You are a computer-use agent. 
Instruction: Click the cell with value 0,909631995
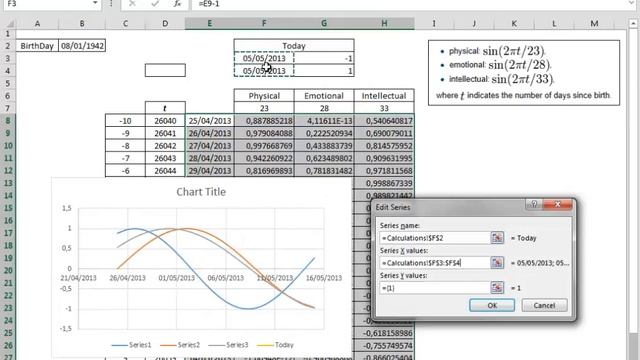click(384, 158)
